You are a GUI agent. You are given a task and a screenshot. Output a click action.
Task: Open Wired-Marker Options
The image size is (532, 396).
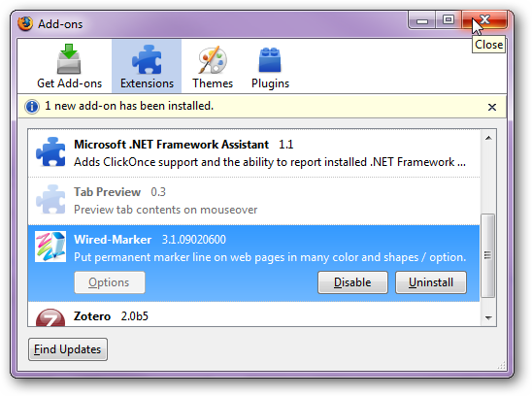tap(110, 282)
